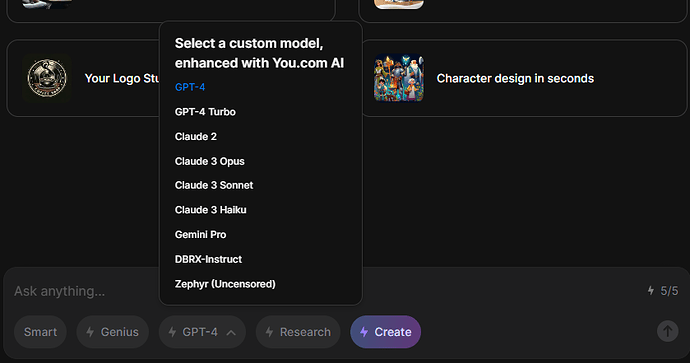Open the character design thumbnail
690x363 pixels.
click(399, 78)
